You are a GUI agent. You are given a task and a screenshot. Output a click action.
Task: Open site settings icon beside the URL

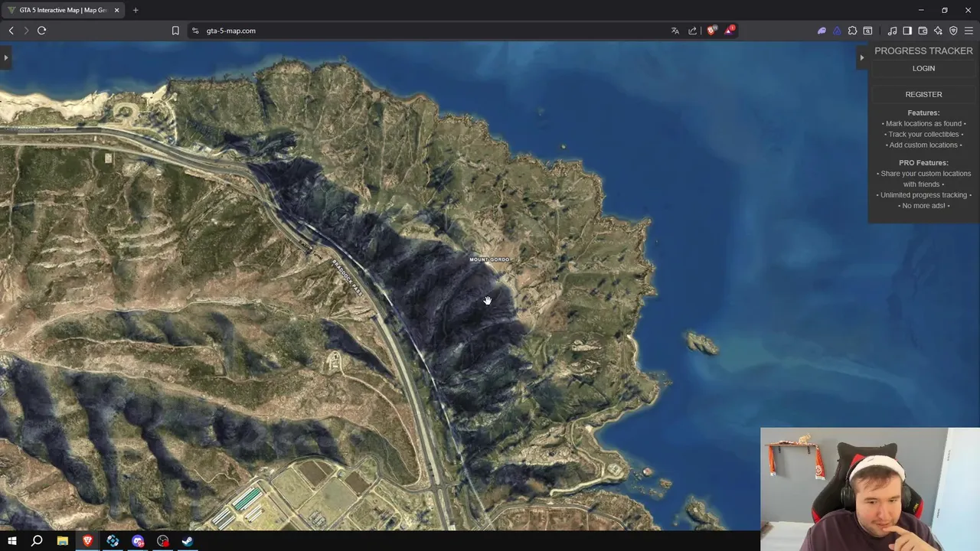tap(195, 31)
